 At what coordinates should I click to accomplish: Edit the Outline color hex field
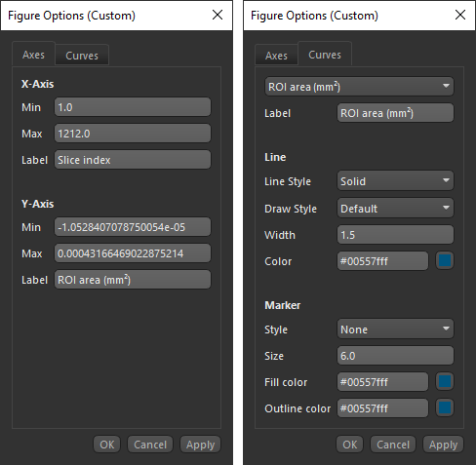pyautogui.click(x=382, y=408)
